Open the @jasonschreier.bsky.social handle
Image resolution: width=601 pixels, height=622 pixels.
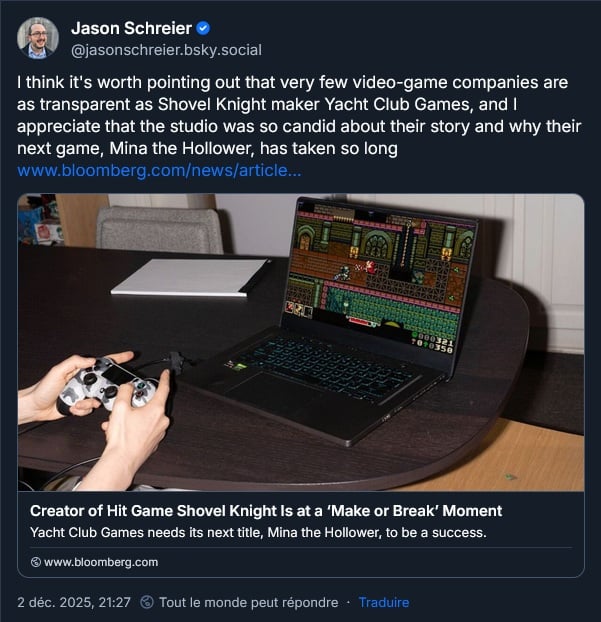coord(166,50)
